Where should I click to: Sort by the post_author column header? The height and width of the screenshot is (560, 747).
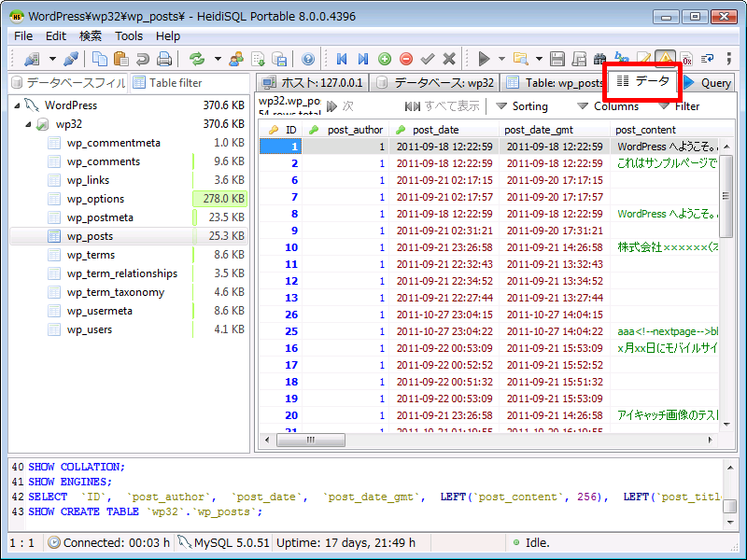point(346,130)
